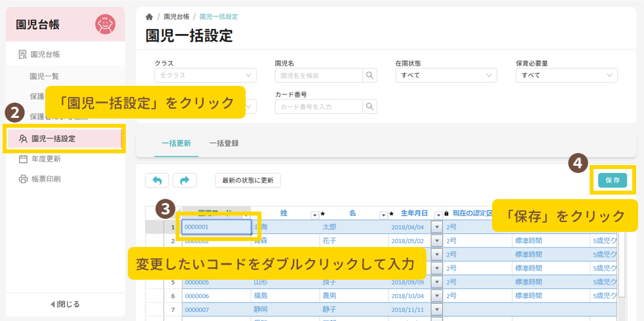Open the 姓 column filter dropdown
The height and width of the screenshot is (321, 644).
pos(314,214)
